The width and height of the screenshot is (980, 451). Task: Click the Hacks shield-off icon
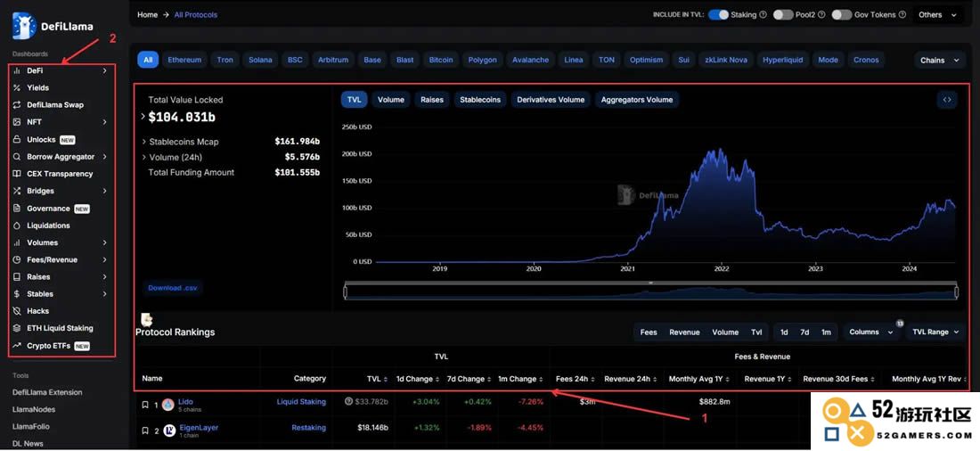(x=17, y=311)
